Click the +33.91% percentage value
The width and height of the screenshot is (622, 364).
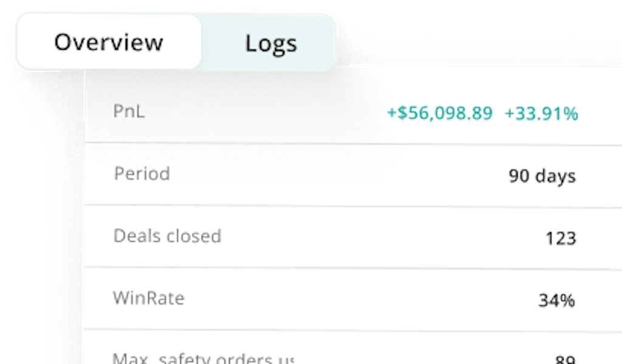point(541,113)
